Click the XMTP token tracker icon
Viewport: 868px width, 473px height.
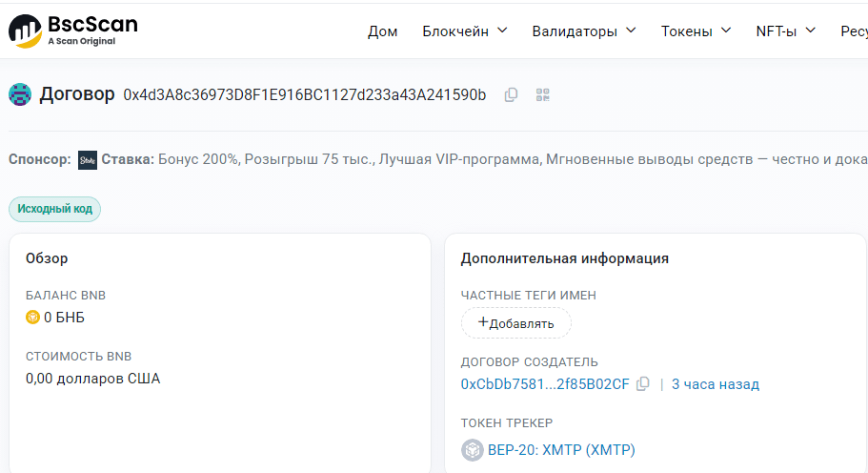[472, 450]
